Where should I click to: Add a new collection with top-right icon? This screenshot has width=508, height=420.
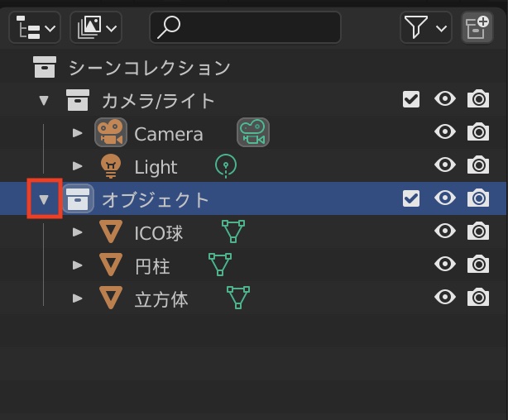click(477, 28)
